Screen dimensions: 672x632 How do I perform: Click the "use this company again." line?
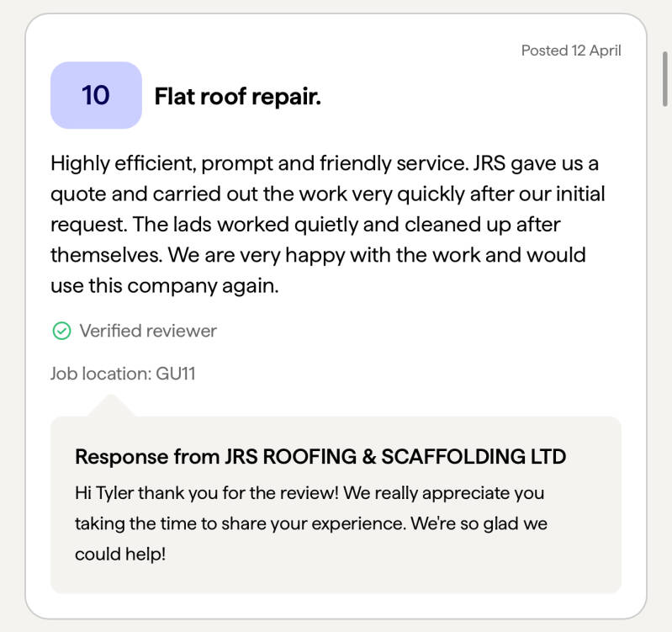click(x=164, y=285)
